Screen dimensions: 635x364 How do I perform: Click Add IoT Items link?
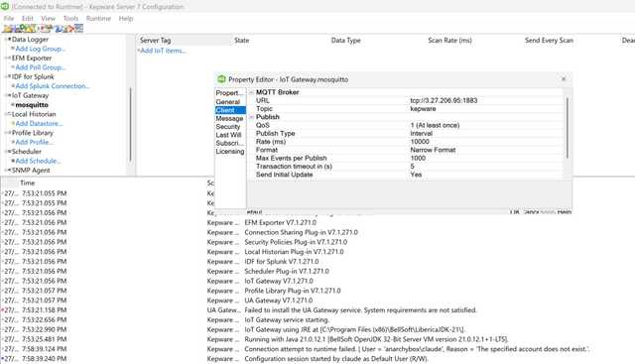click(163, 51)
